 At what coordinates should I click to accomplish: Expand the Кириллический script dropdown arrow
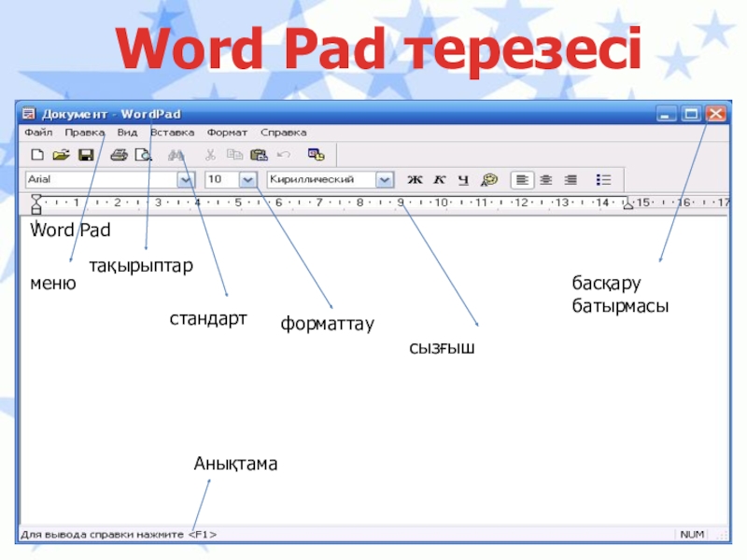385,180
